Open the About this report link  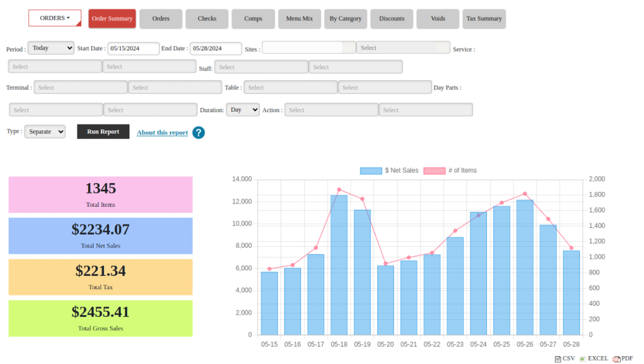pos(162,133)
